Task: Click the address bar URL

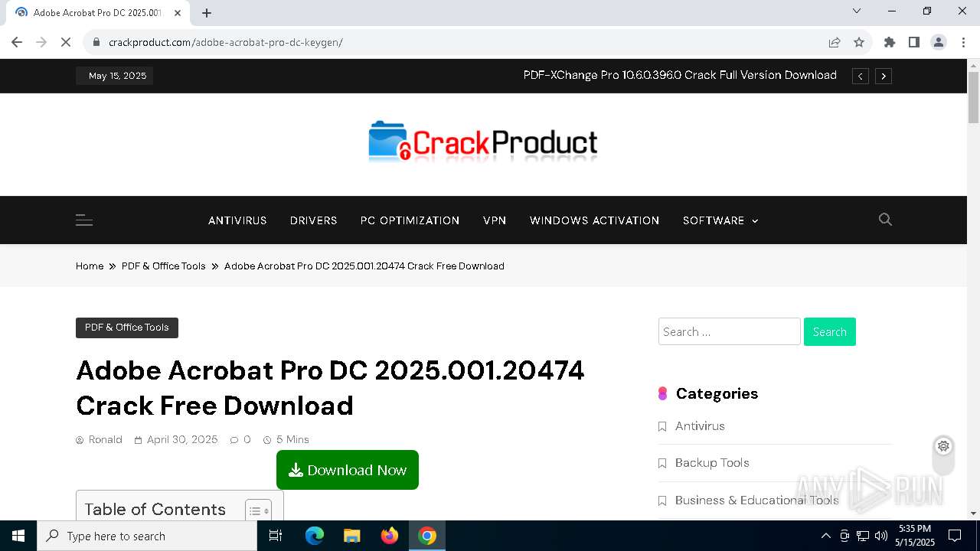Action: pyautogui.click(x=226, y=42)
